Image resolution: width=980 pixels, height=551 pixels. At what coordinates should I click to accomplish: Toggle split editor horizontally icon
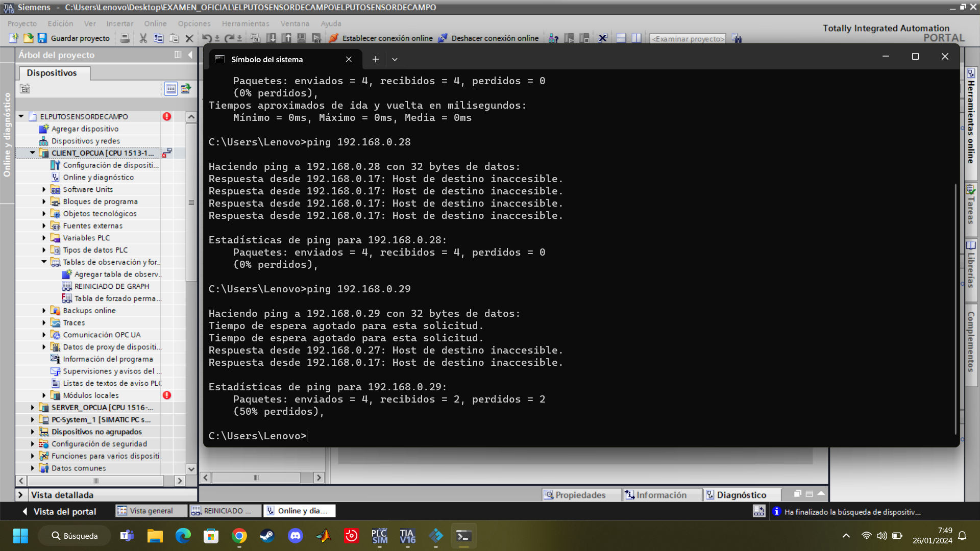pos(621,38)
